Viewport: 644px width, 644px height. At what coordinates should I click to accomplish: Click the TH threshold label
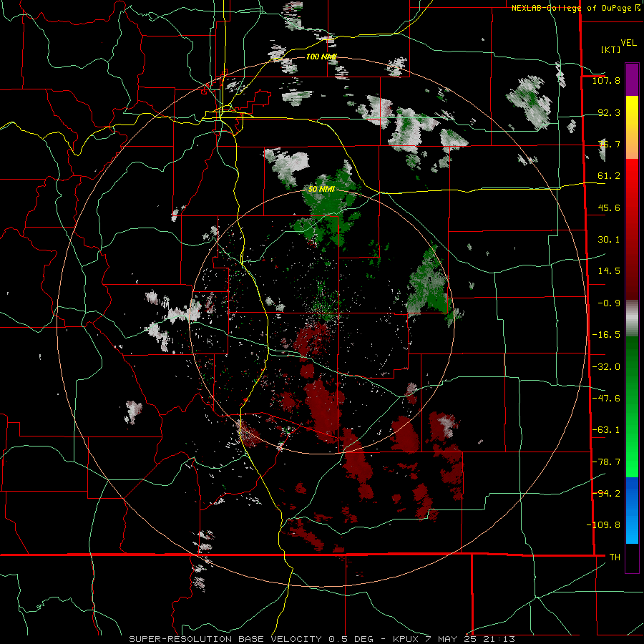coord(615,557)
